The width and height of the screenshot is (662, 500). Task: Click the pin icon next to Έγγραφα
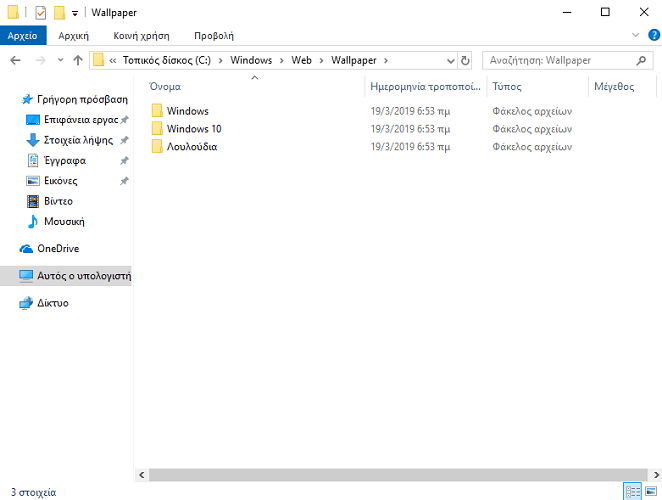124,160
